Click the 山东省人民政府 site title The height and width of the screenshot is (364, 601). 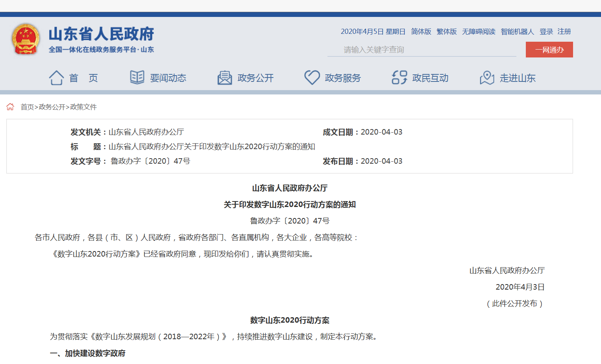click(x=102, y=34)
